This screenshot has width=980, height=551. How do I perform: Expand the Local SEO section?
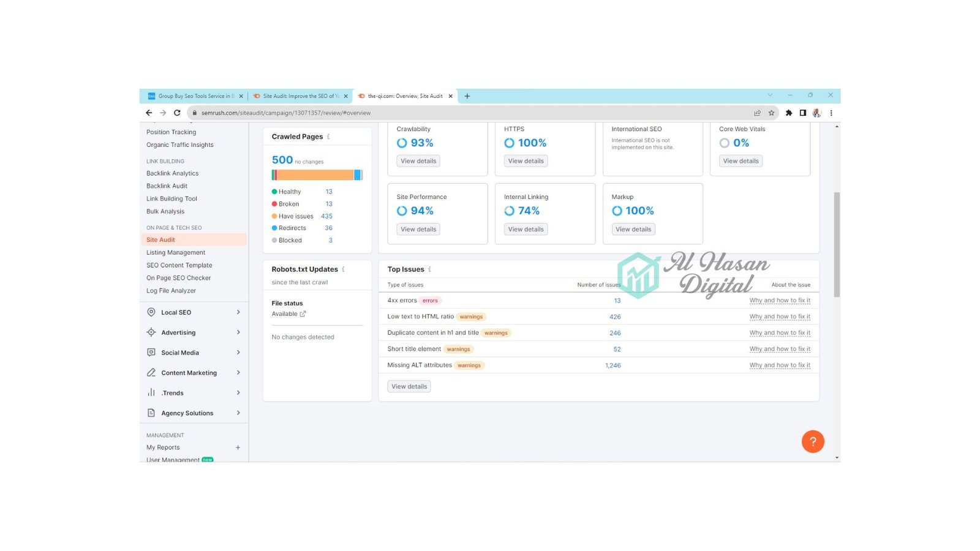tap(238, 312)
